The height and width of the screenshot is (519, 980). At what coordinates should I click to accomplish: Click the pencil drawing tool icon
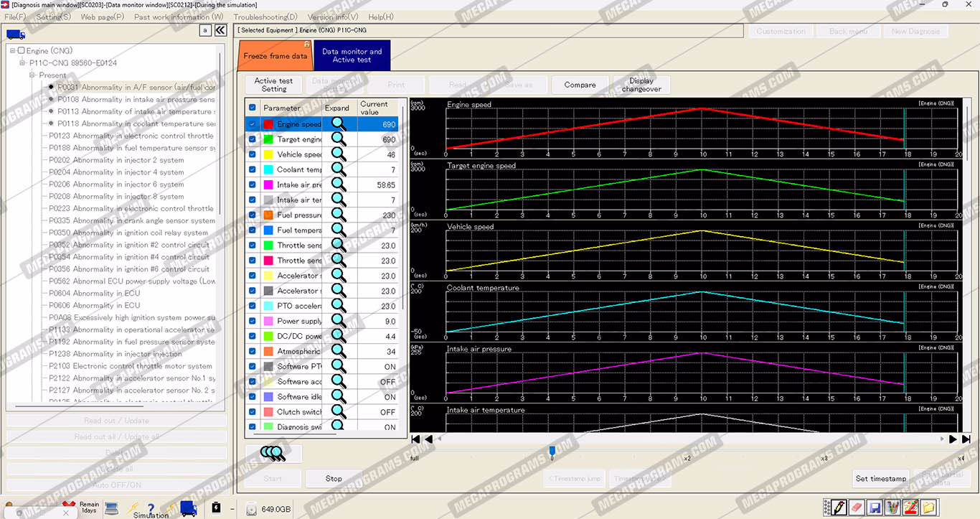839,508
